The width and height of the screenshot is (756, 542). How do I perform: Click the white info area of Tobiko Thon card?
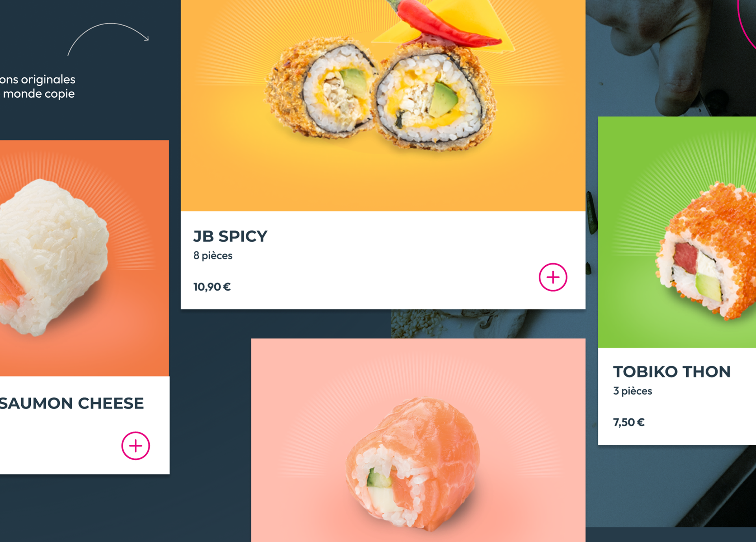tap(677, 396)
